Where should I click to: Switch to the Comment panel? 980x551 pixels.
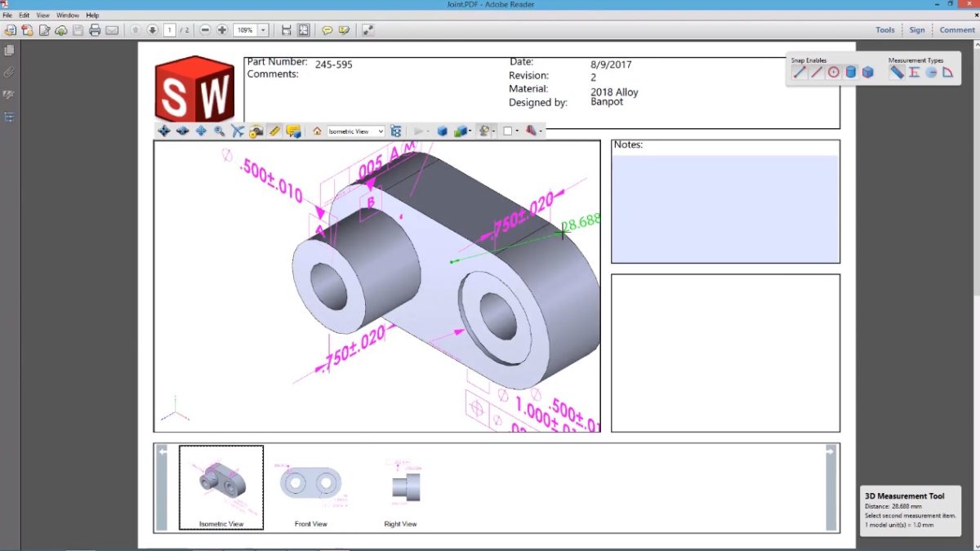955,29
